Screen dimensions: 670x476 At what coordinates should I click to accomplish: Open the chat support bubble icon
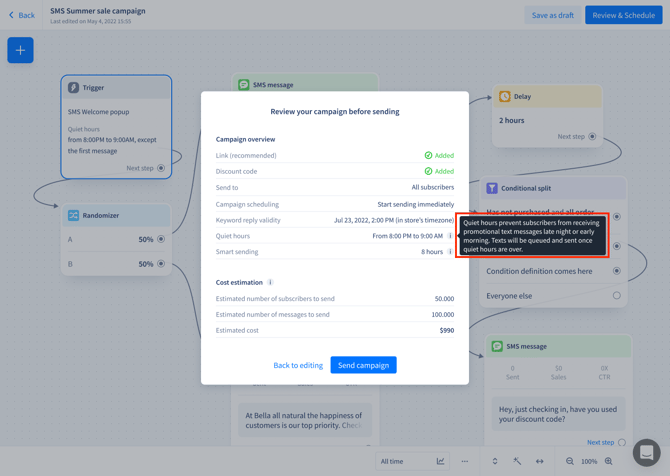[646, 452]
